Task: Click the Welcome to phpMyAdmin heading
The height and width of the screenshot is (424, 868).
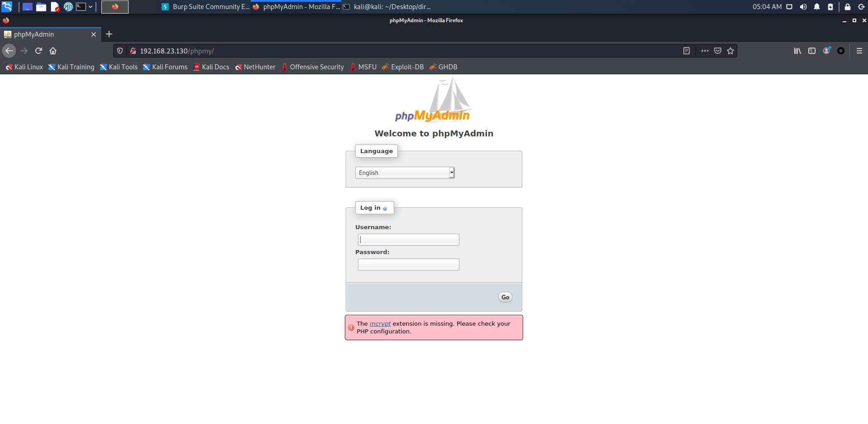Action: [x=434, y=133]
